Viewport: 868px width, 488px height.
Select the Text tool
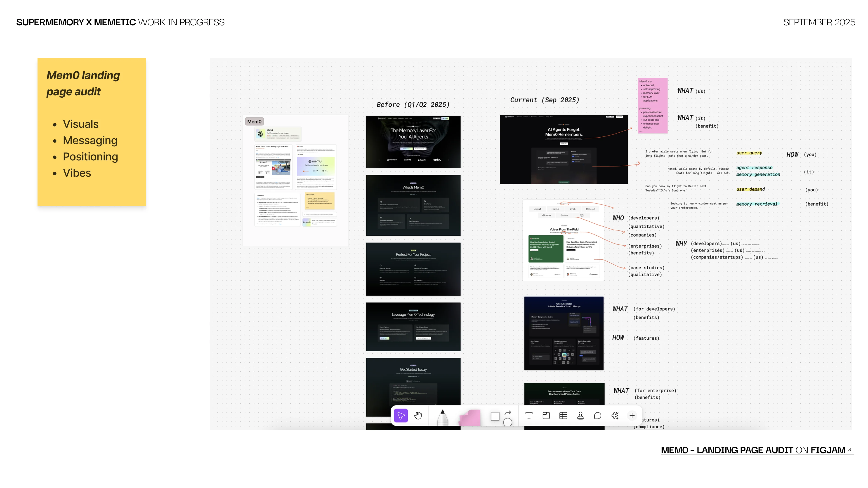pyautogui.click(x=529, y=416)
